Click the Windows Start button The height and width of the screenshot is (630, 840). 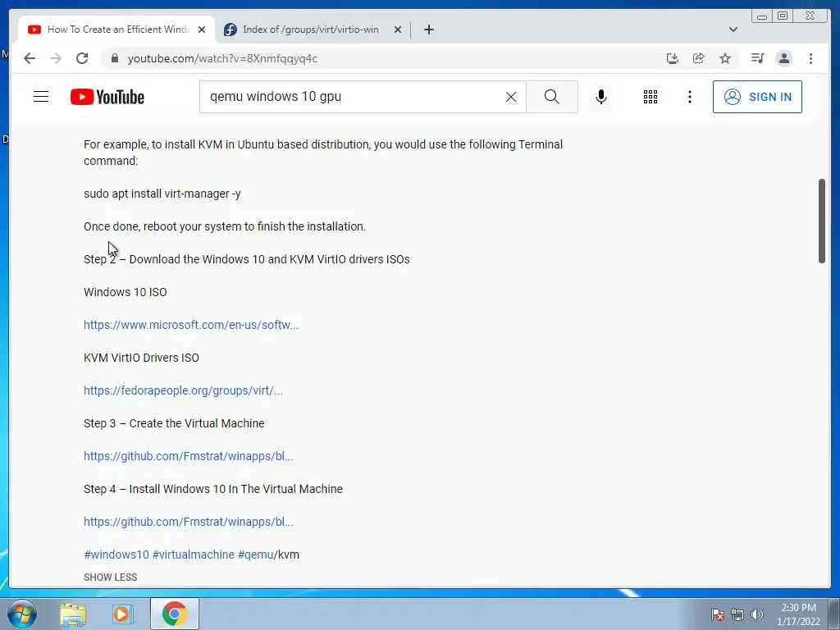click(x=21, y=614)
